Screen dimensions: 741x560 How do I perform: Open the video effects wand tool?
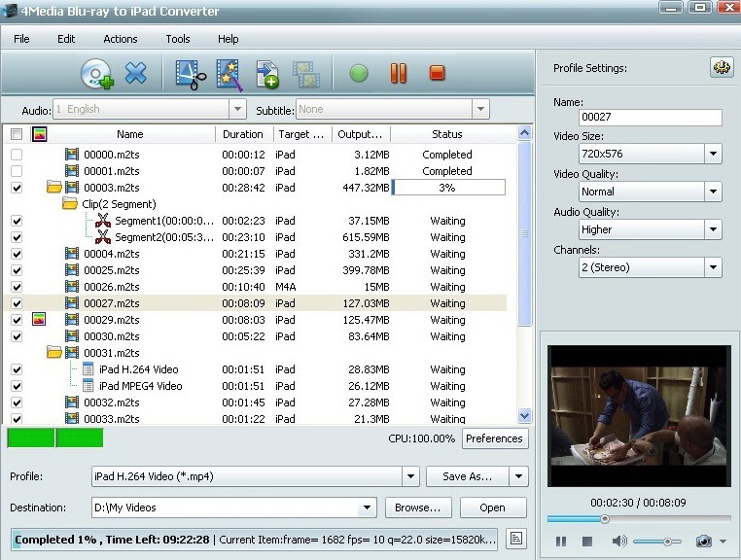coord(229,74)
